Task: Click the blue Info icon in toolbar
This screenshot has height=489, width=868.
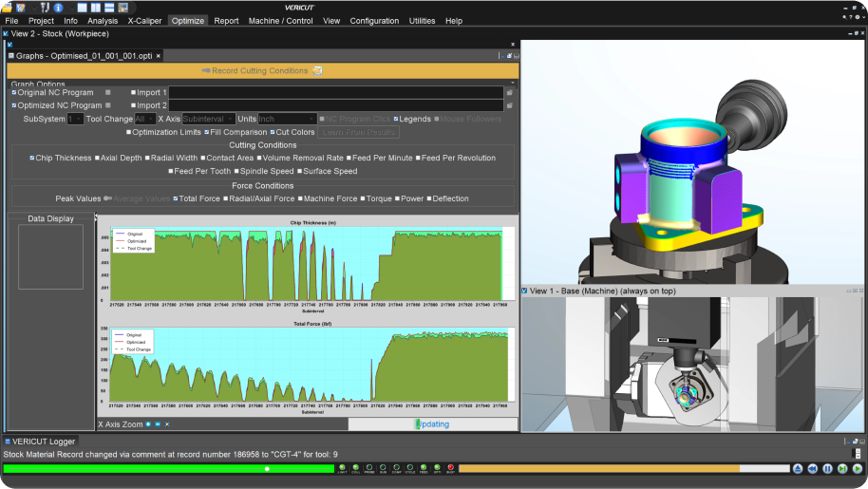Action: (58, 8)
